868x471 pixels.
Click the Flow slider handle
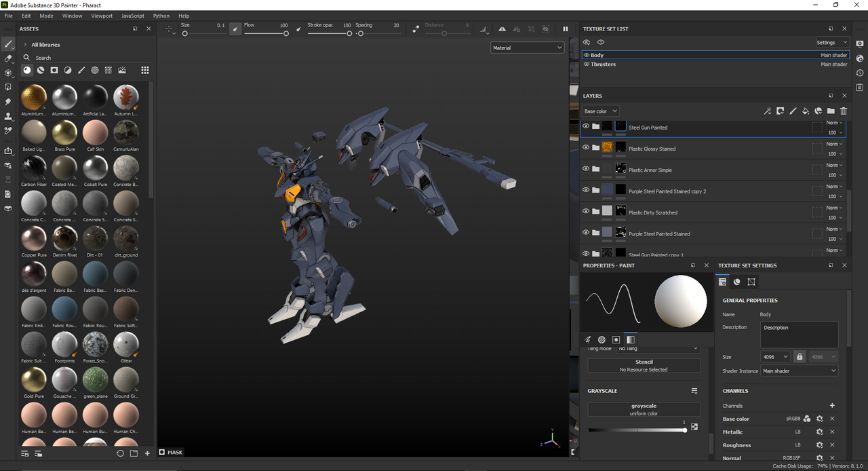(286, 33)
